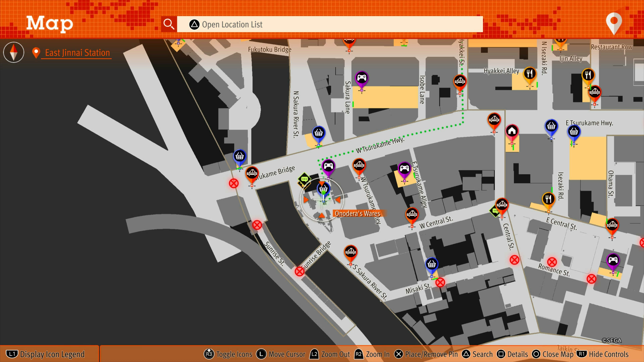
Task: Click the green chat bubble marker near Tsurukame Bridge
Action: coord(304,179)
